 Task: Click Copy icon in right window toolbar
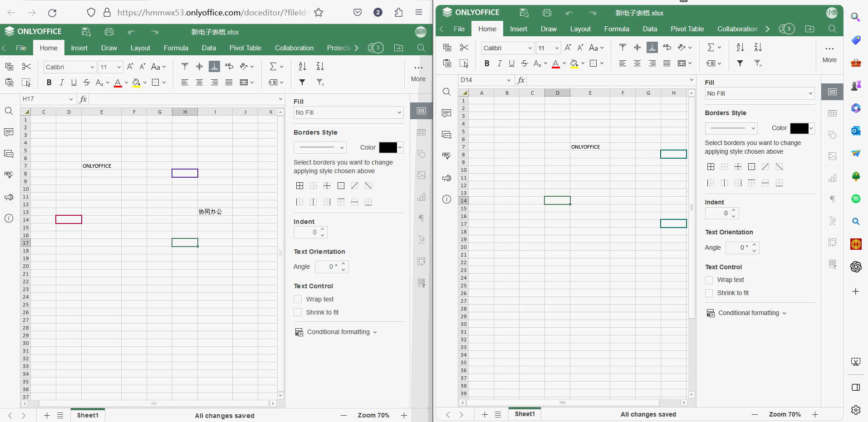click(447, 48)
